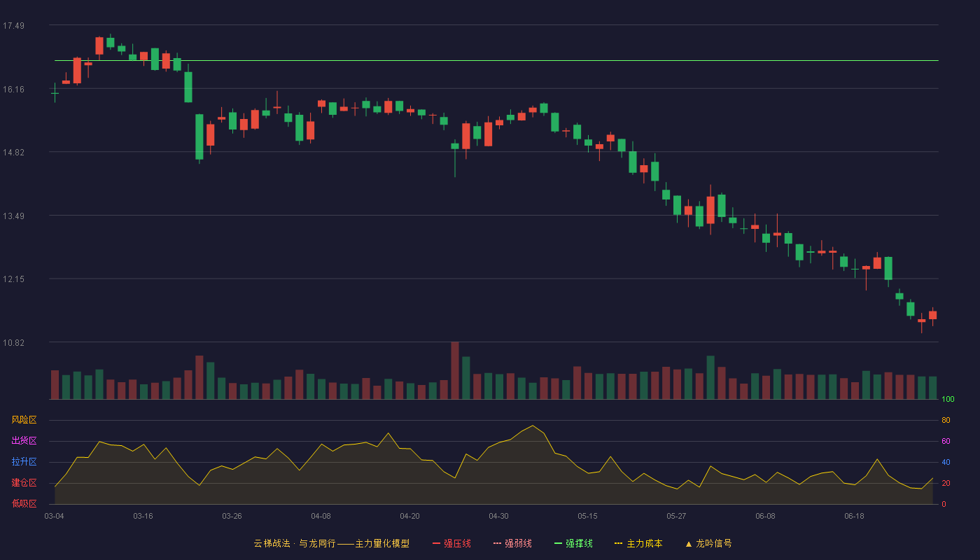Image resolution: width=980 pixels, height=560 pixels.
Task: Click the 10.82 price axis label
Action: tap(13, 343)
